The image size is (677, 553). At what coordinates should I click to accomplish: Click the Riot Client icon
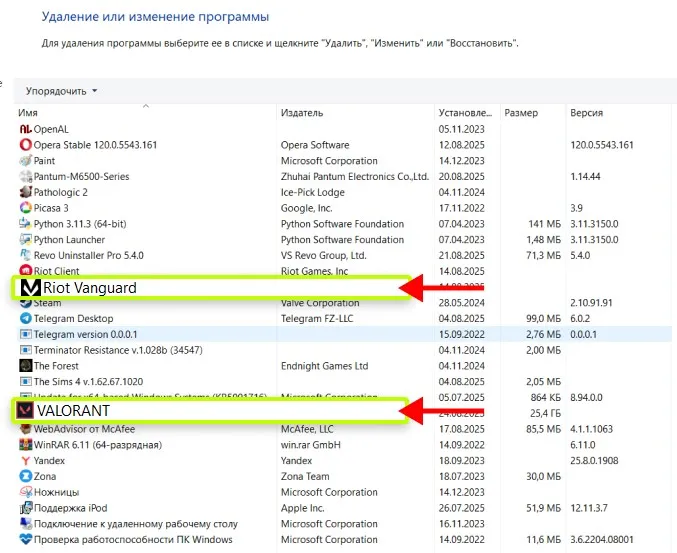[25, 271]
